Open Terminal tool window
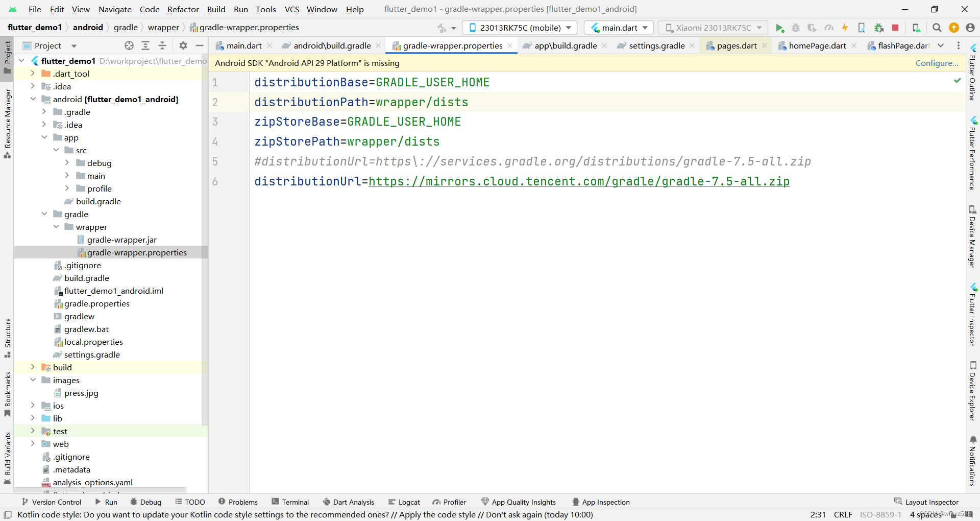 click(x=290, y=502)
